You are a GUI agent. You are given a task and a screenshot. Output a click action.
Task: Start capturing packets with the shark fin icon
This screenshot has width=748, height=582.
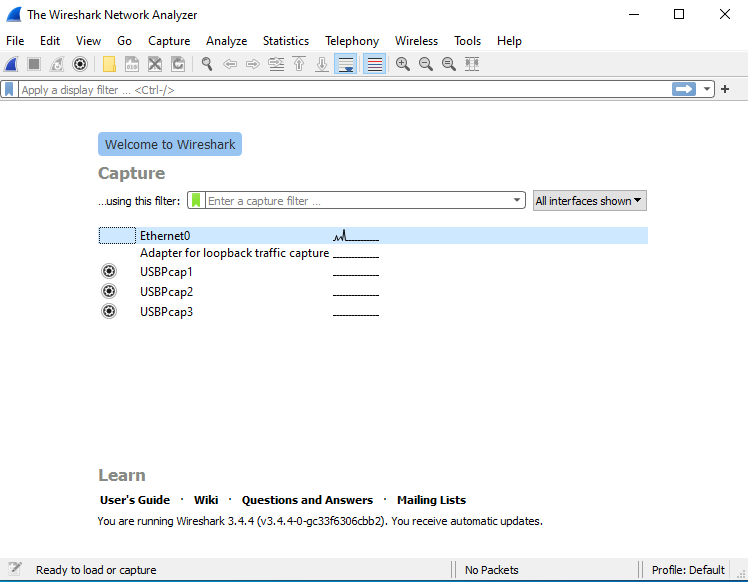point(11,64)
